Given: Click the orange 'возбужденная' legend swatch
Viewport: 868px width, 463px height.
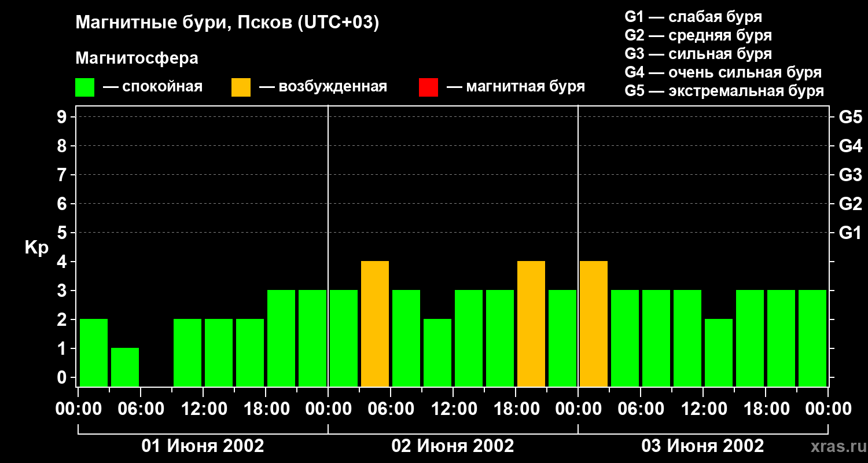Looking at the screenshot, I should tap(241, 87).
